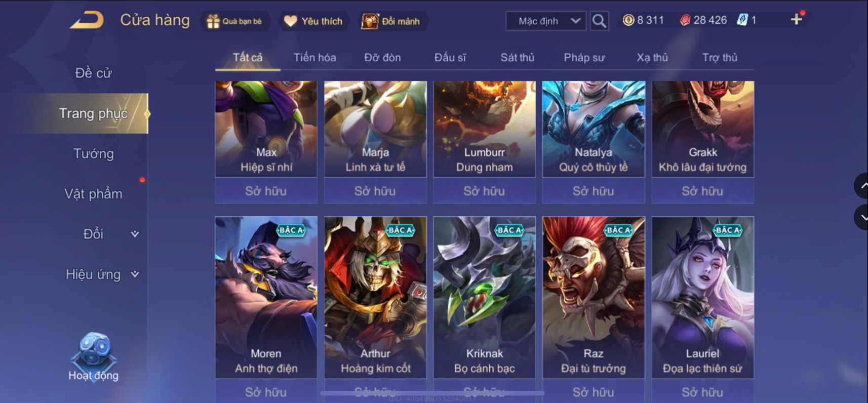Viewport: 868px width, 403px height.
Task: Select the Lauriel Đọa lạc thiên sứ skin
Action: click(702, 297)
